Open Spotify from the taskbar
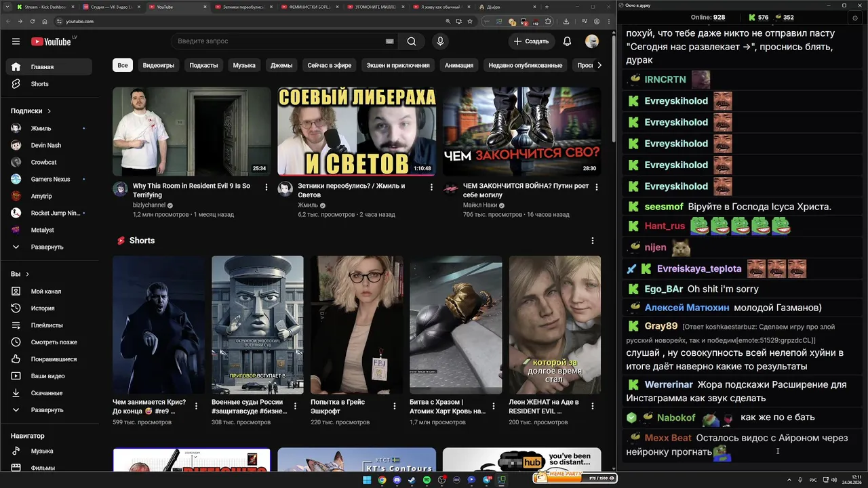This screenshot has width=868, height=488. 427,480
